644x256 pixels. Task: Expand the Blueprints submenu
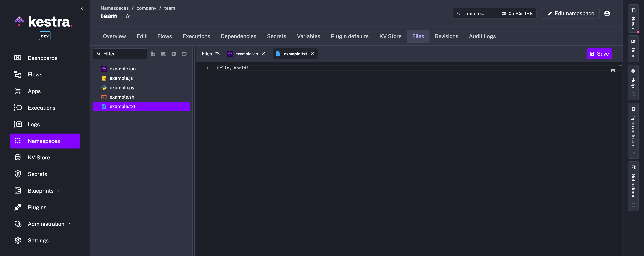pos(59,191)
